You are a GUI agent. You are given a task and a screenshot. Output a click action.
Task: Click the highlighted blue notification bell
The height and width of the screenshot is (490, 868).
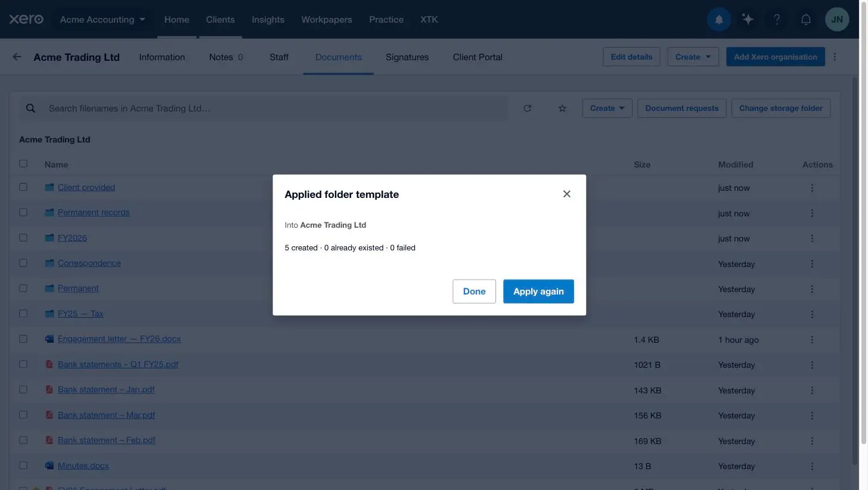pyautogui.click(x=719, y=19)
